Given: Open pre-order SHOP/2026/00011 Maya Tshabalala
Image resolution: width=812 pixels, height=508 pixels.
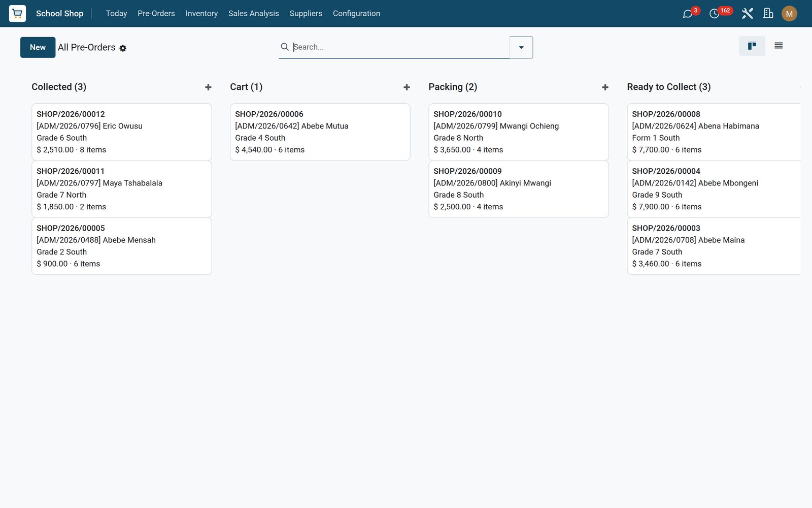Looking at the screenshot, I should point(122,189).
